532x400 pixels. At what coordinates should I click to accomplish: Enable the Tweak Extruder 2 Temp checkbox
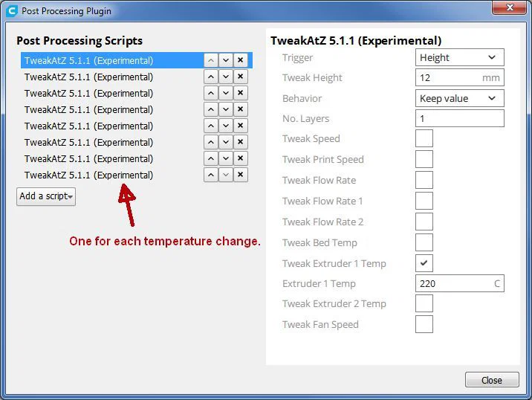[x=424, y=303]
